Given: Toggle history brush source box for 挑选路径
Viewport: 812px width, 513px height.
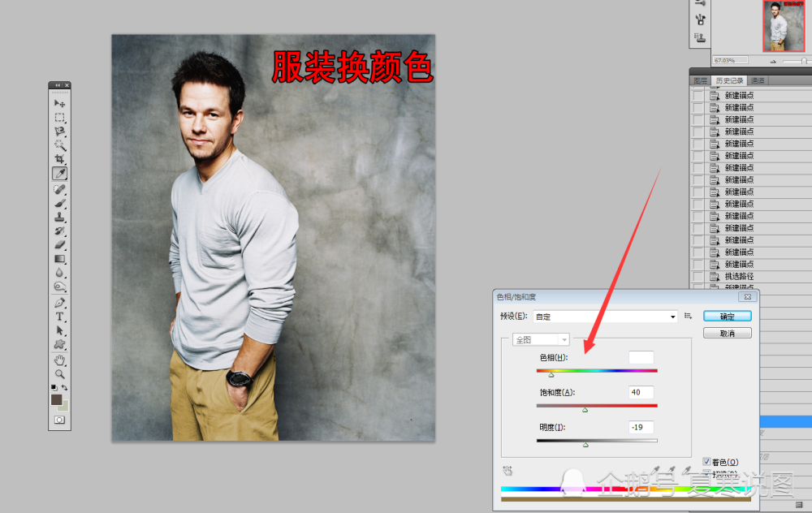Looking at the screenshot, I should coord(698,277).
